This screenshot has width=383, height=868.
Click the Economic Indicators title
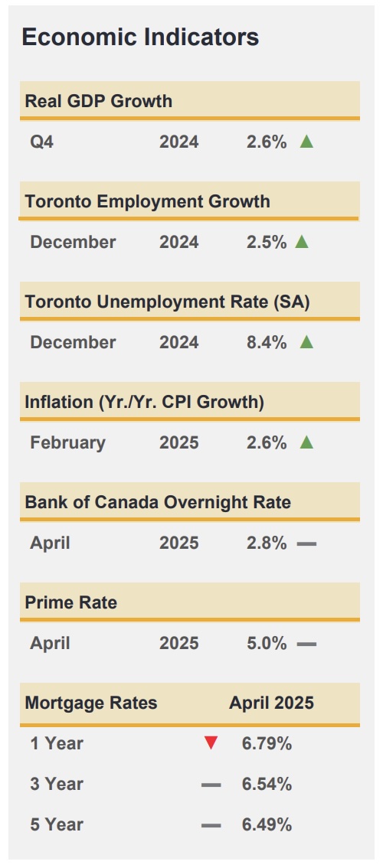pos(140,37)
